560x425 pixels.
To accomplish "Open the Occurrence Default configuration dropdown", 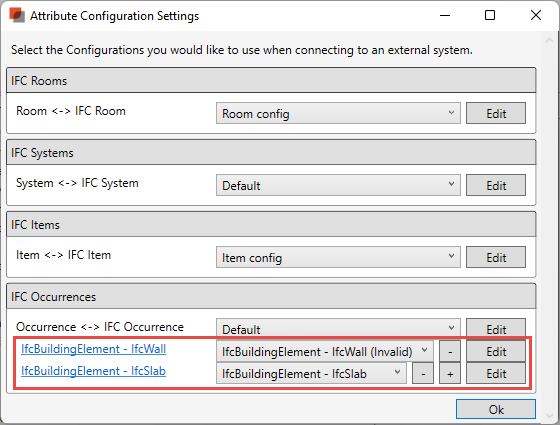I will [x=338, y=328].
